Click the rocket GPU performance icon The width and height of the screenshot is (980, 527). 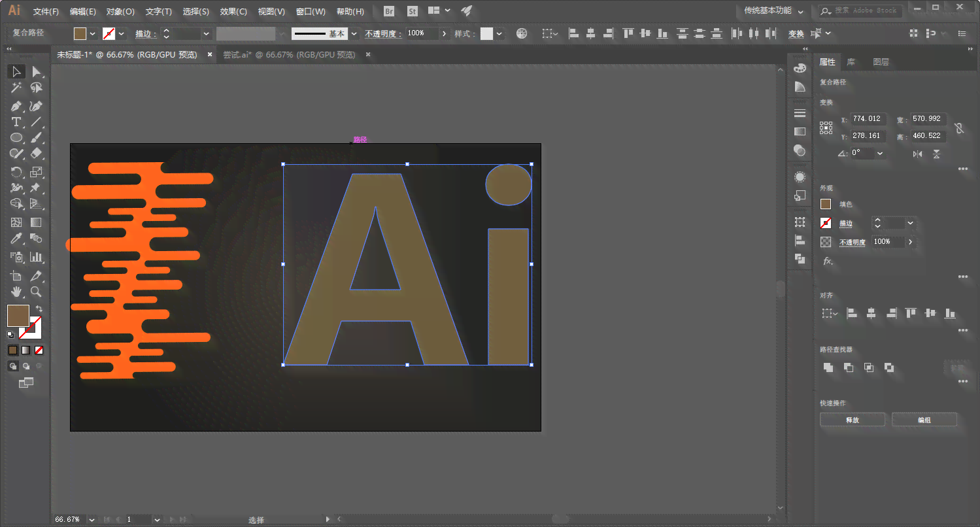pyautogui.click(x=466, y=11)
